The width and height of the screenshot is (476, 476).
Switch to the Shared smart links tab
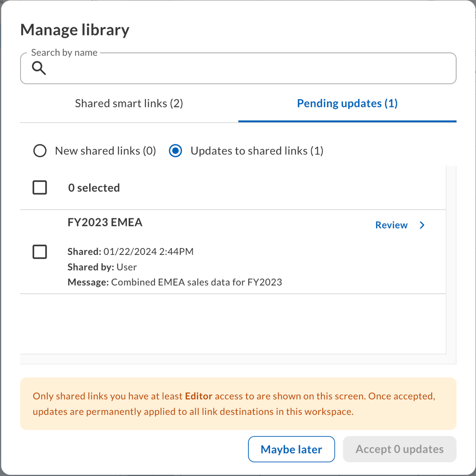(x=129, y=103)
